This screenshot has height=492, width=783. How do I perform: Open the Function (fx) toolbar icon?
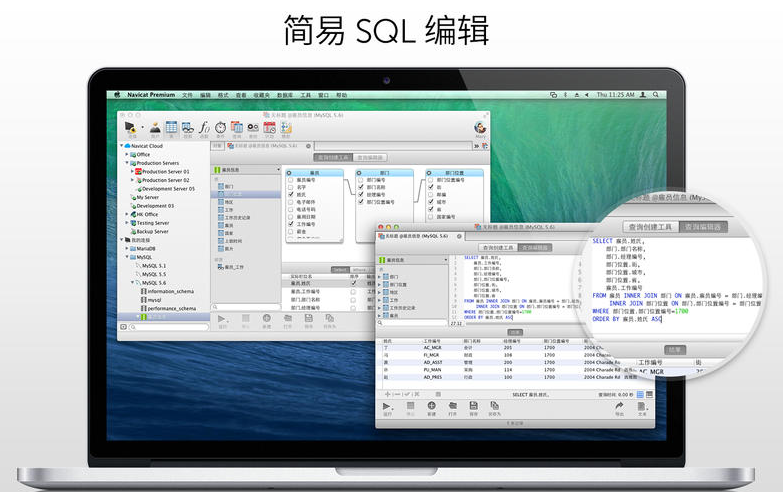pyautogui.click(x=204, y=127)
